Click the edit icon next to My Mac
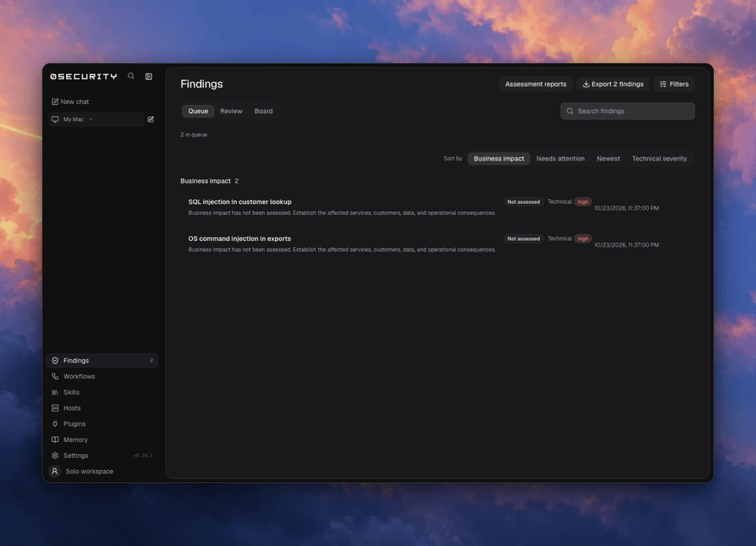This screenshot has height=546, width=756. [x=151, y=119]
